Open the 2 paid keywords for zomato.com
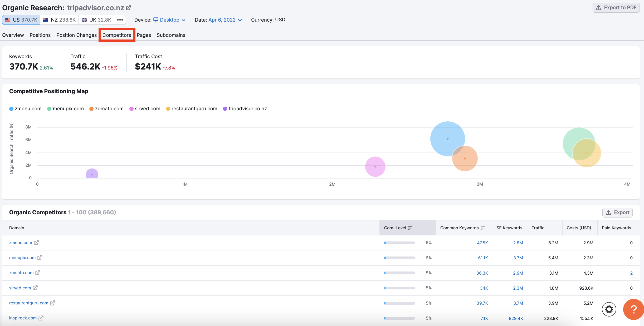 [x=631, y=273]
